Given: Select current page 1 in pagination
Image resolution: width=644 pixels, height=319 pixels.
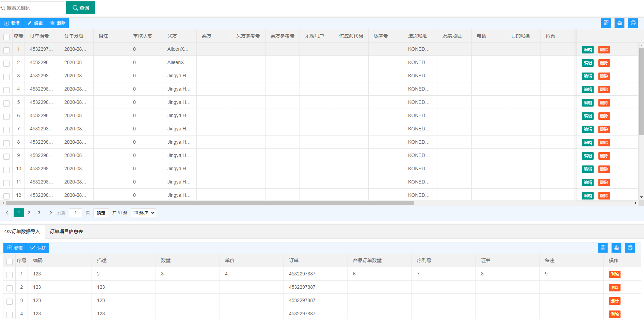Looking at the screenshot, I should point(19,213).
